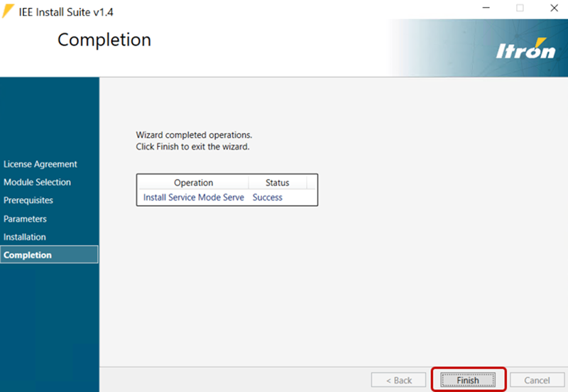
Task: Click the Back button
Action: (398, 380)
